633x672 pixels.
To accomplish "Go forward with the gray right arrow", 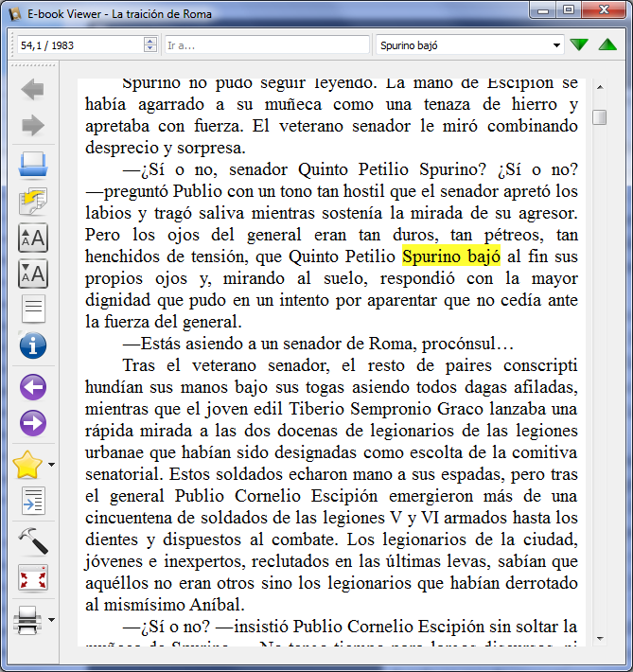I will pos(32,126).
